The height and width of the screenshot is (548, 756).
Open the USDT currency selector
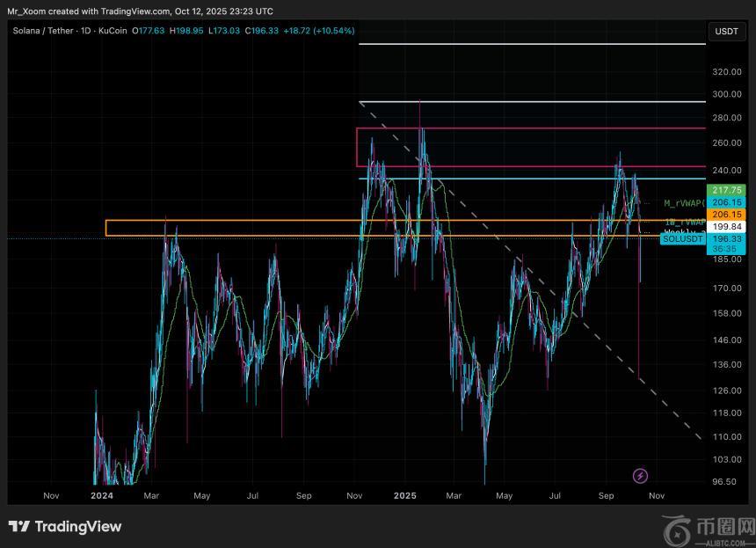click(726, 31)
